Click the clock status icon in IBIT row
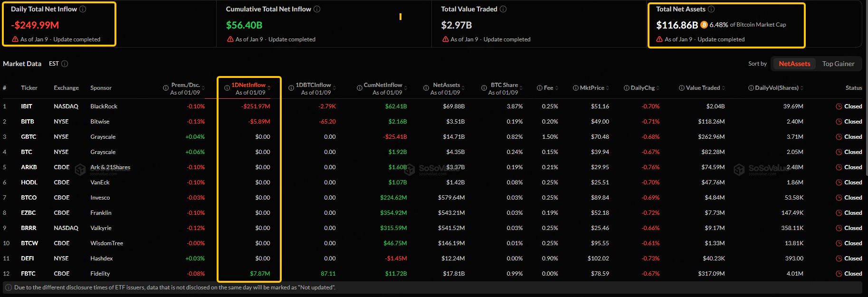The image size is (868, 297). [839, 106]
